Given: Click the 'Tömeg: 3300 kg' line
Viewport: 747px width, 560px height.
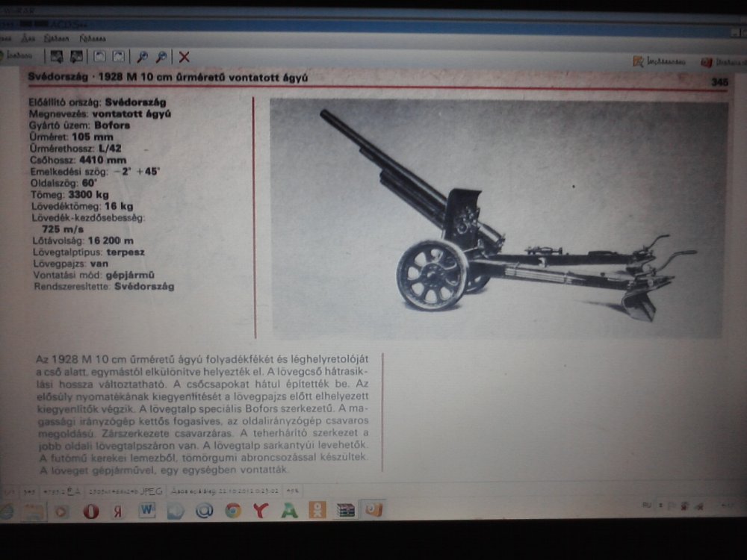Looking at the screenshot, I should tap(70, 194).
